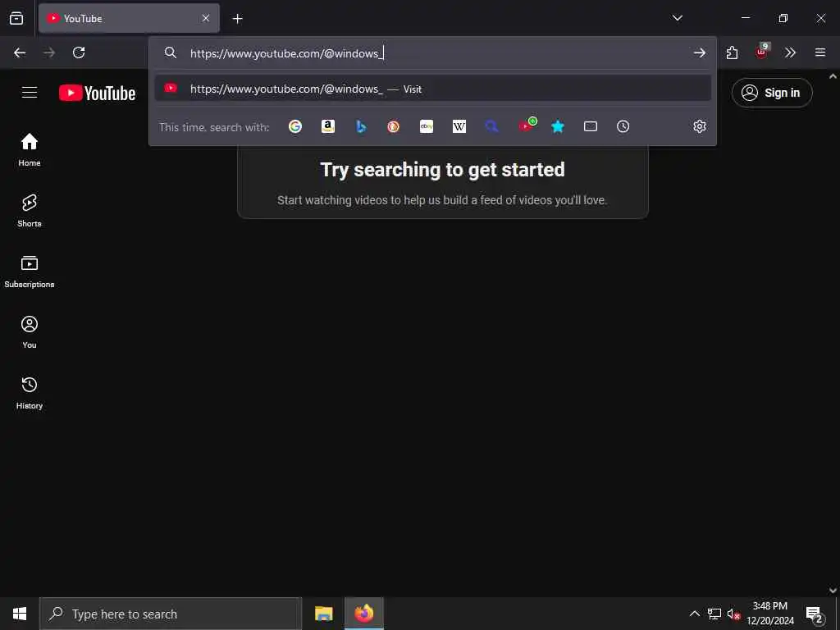Open History in YouTube sidebar
Screen dimensions: 840x630
point(30,393)
